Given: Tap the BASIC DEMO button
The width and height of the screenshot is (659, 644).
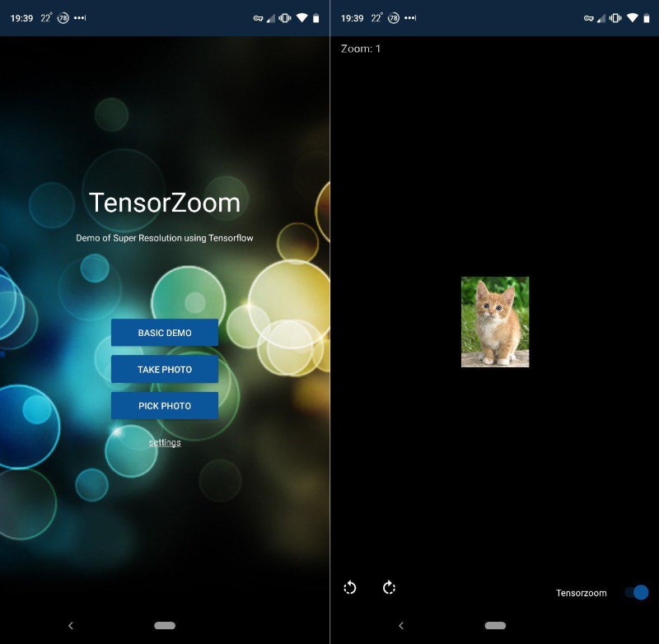Looking at the screenshot, I should [164, 332].
